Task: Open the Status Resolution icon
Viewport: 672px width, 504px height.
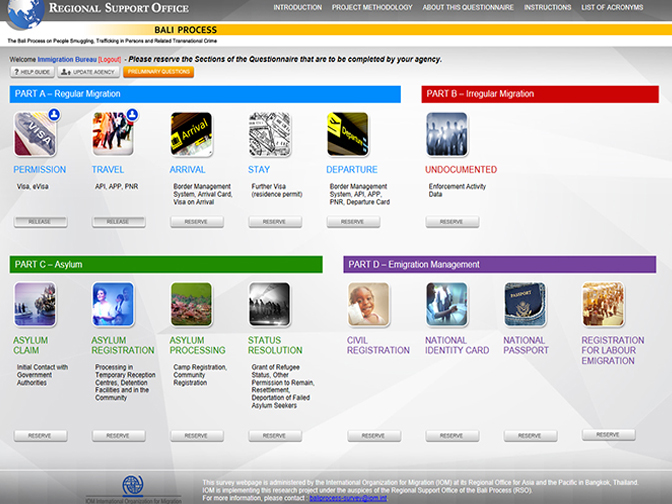Action: (270, 304)
